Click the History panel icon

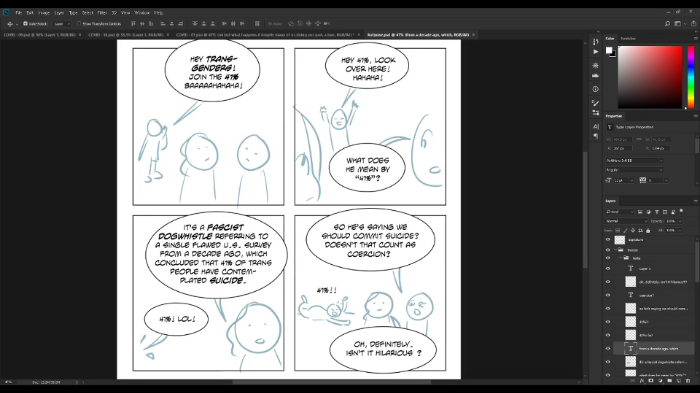(596, 42)
